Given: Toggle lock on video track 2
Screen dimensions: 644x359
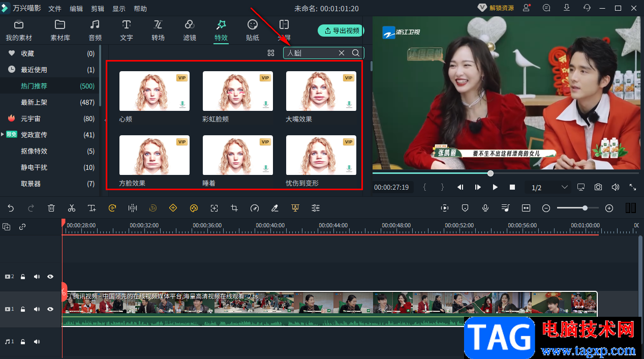Looking at the screenshot, I should coord(23,277).
